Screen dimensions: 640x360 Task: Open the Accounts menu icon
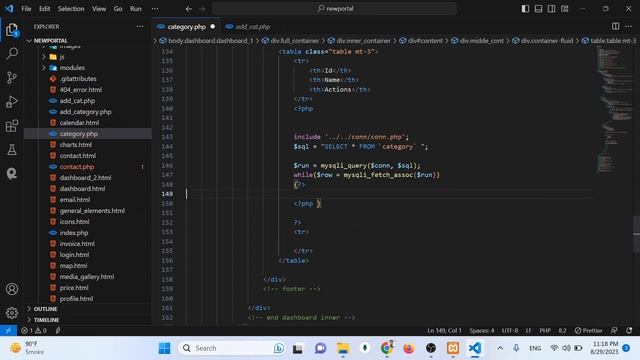pyautogui.click(x=12, y=289)
